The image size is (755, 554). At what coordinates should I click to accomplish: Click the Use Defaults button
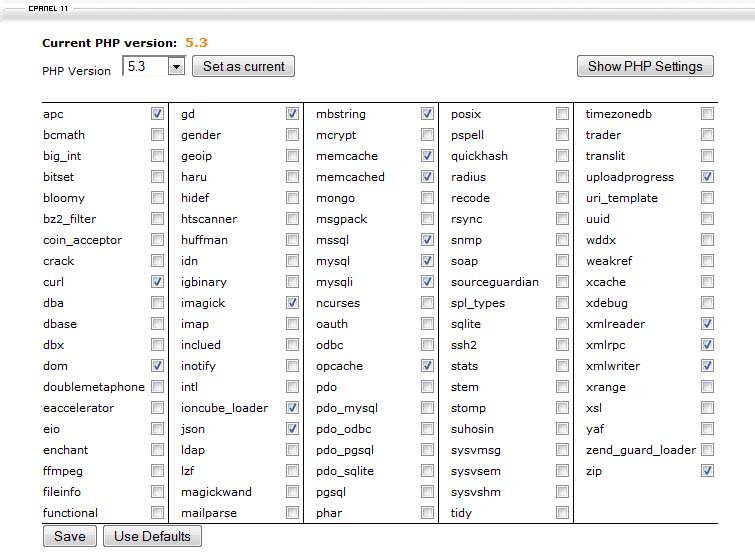(x=152, y=536)
